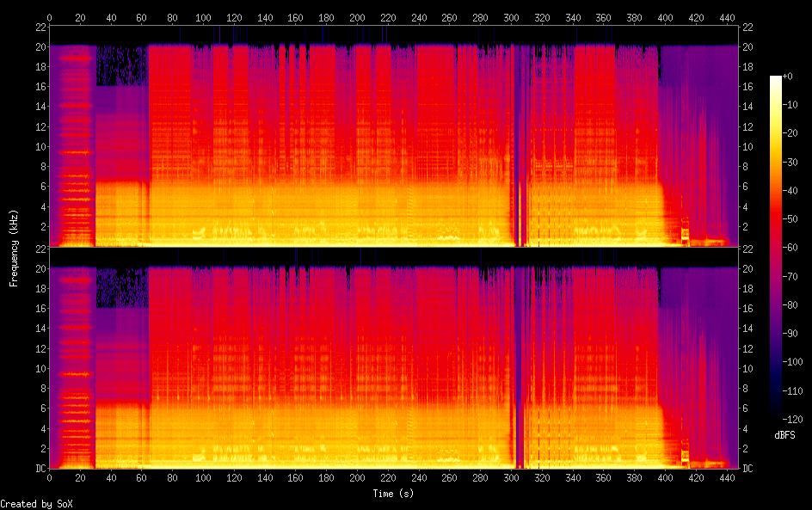Click the dBFS color scale bar
This screenshot has width=812, height=510.
coord(776,248)
